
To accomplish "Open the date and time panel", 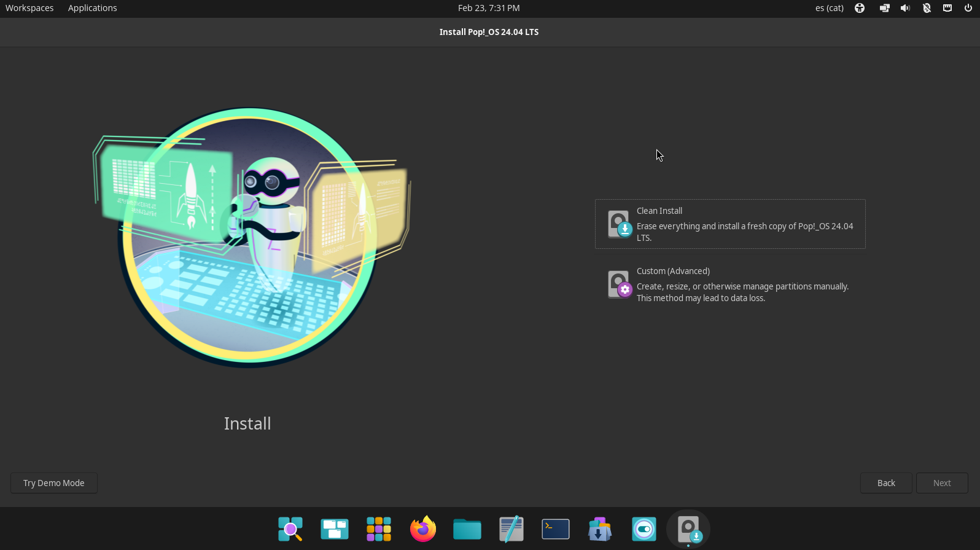I will (x=489, y=8).
